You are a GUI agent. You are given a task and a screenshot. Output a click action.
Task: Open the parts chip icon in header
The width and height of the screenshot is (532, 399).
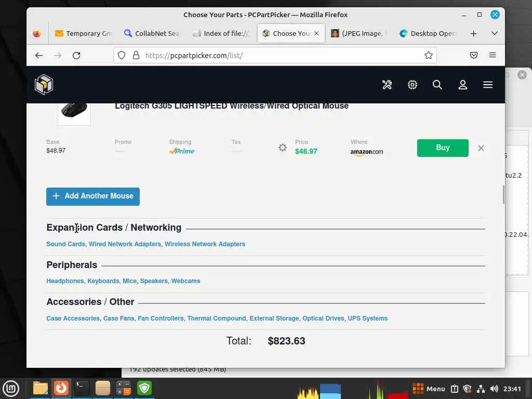pos(412,85)
